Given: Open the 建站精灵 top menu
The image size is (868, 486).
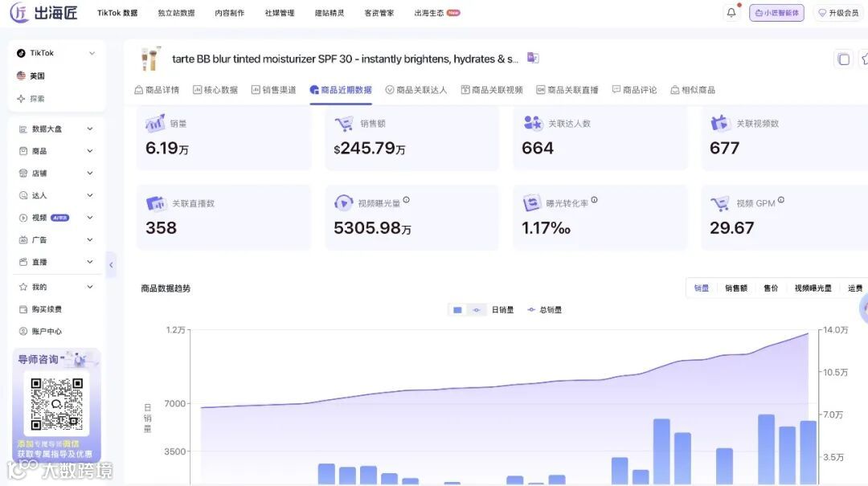Looking at the screenshot, I should pos(330,13).
